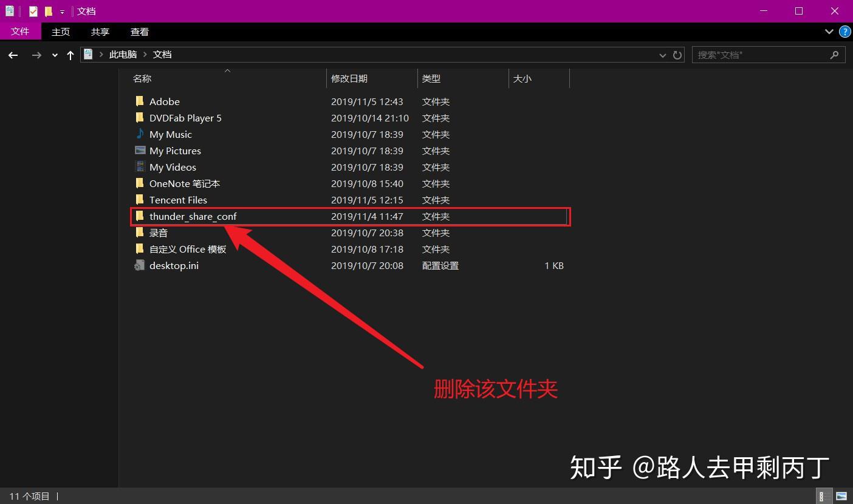Screen dimensions: 853x504
Task: Click the 录音 folder icon
Action: 140,233
